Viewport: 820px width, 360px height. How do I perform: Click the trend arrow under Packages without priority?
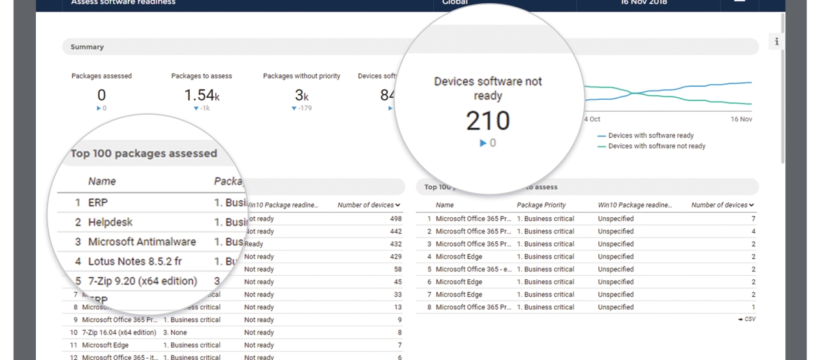294,108
